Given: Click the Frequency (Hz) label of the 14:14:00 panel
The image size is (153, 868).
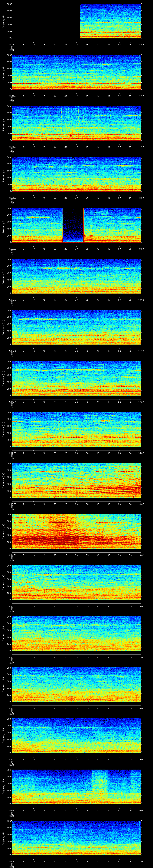Looking at the screenshot, I should coord(4,531).
